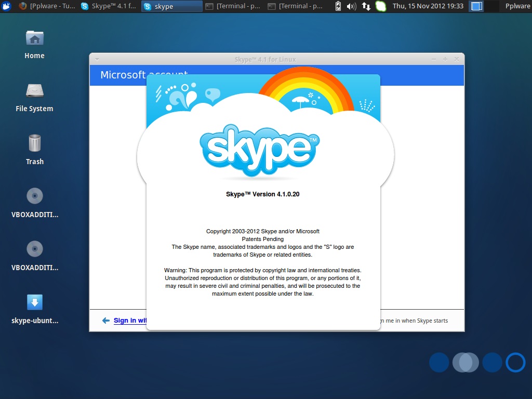Open the network connections arrows icon
The height and width of the screenshot is (399, 532).
coord(366,6)
